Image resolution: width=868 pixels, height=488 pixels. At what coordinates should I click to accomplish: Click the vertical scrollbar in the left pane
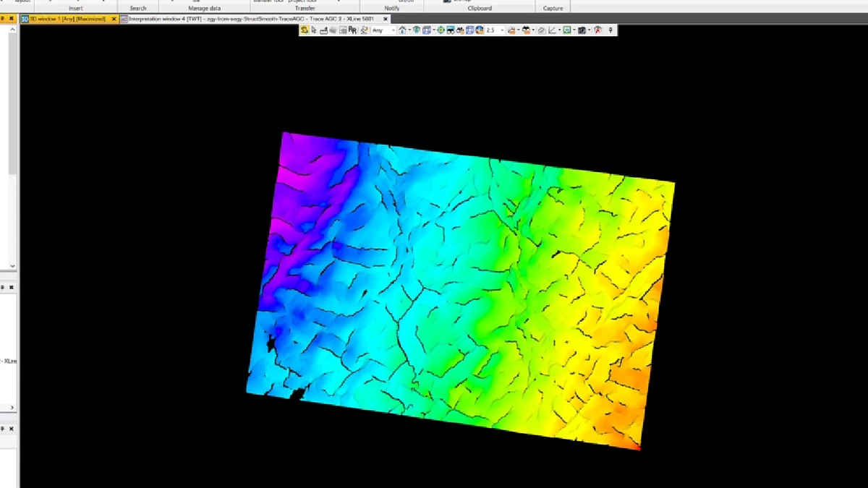coord(12,101)
